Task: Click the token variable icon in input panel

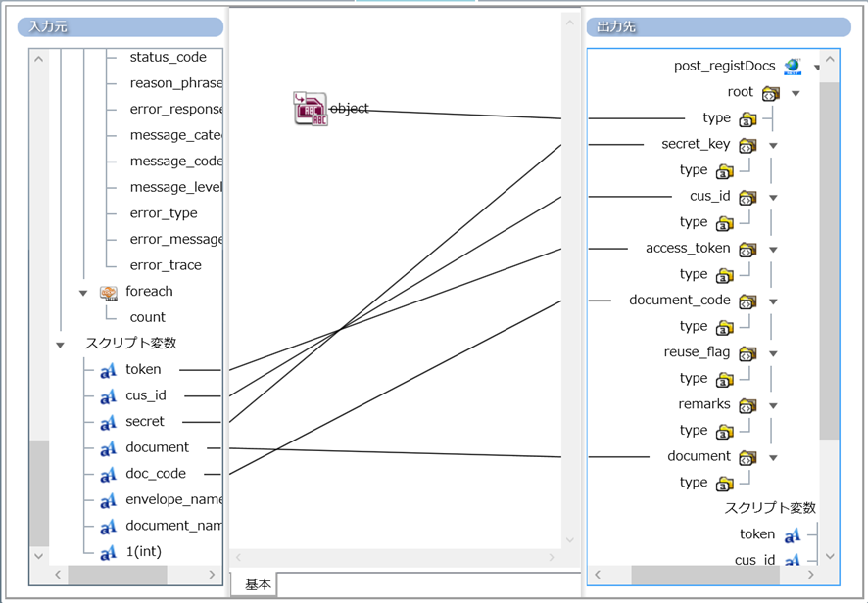Action: [x=109, y=370]
